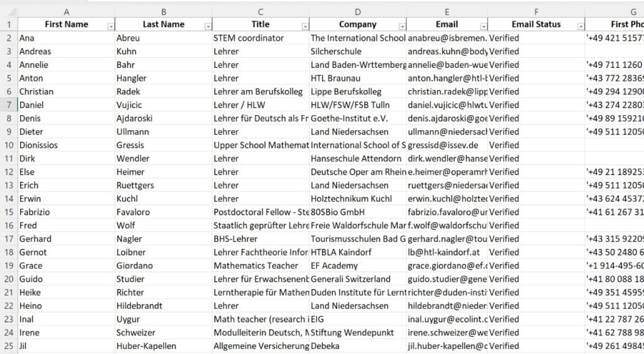This screenshot has height=354, width=644.
Task: Select column D header
Action: click(x=357, y=11)
